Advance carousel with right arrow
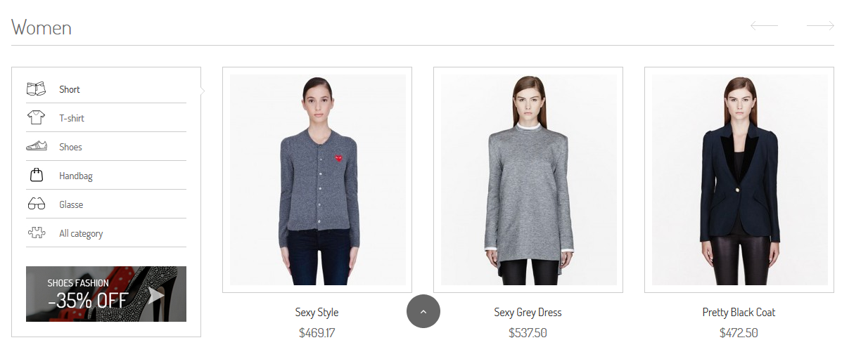Image resolution: width=868 pixels, height=359 pixels. coord(820,26)
